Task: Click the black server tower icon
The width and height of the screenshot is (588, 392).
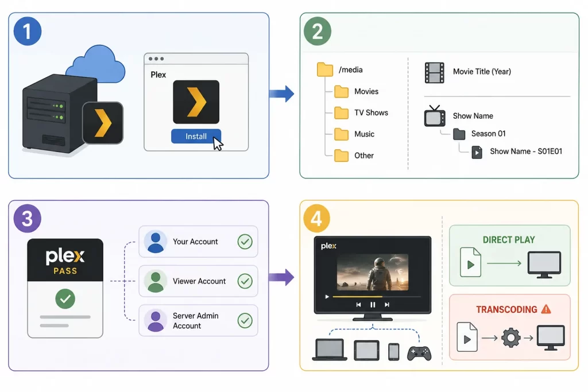Action: coord(60,113)
